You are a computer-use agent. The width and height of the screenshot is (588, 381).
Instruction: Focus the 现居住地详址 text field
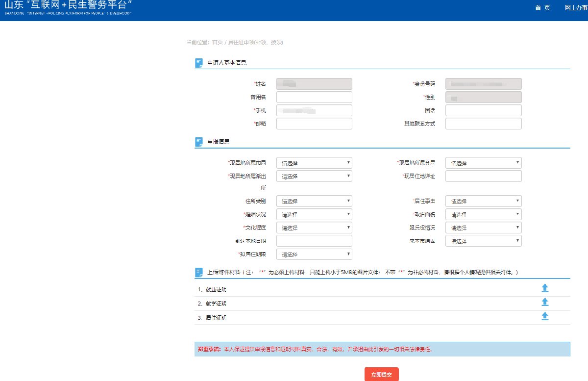[483, 176]
